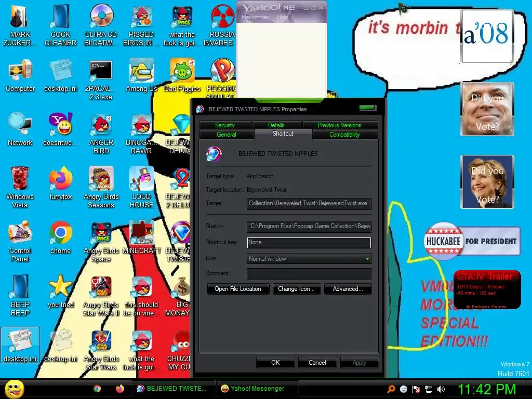Select the Angry Birds Seasons icon
The image size is (532, 399).
[101, 187]
